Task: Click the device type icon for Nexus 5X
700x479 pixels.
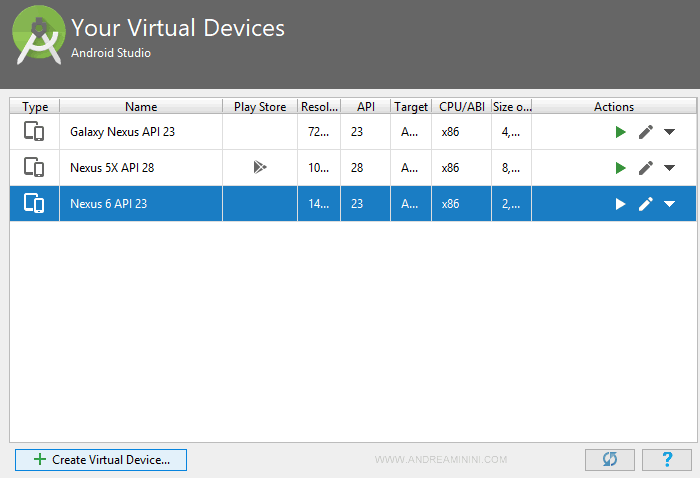Action: [34, 167]
